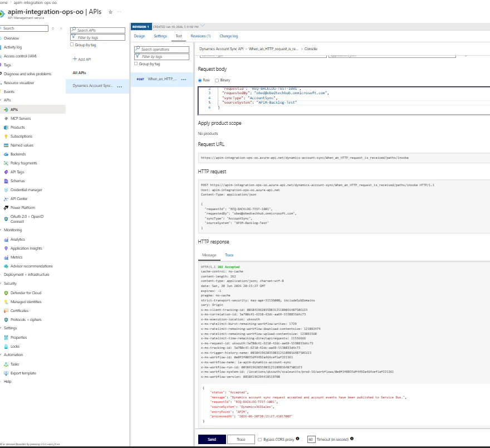Click the Filter by tags field under Search operations

click(161, 57)
